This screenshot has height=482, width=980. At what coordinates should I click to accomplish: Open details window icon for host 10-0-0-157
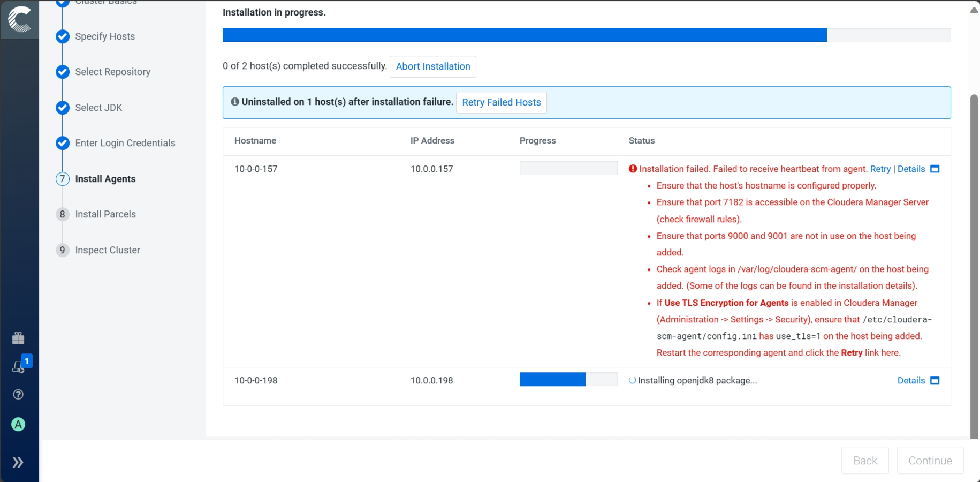click(935, 169)
